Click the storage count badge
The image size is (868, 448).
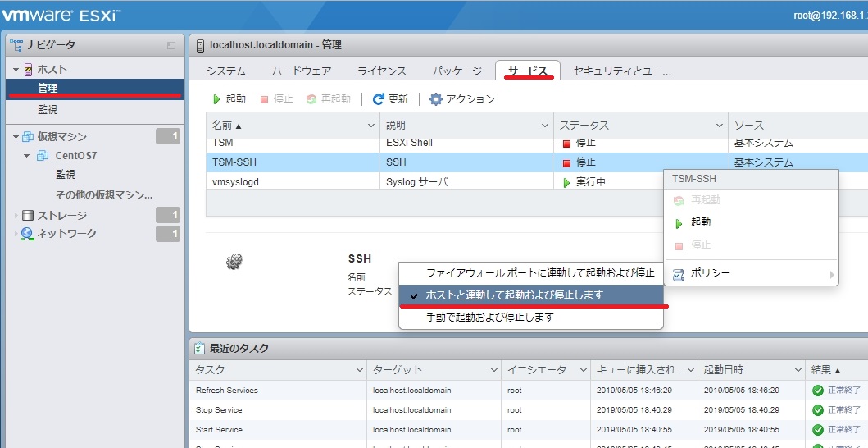click(168, 215)
